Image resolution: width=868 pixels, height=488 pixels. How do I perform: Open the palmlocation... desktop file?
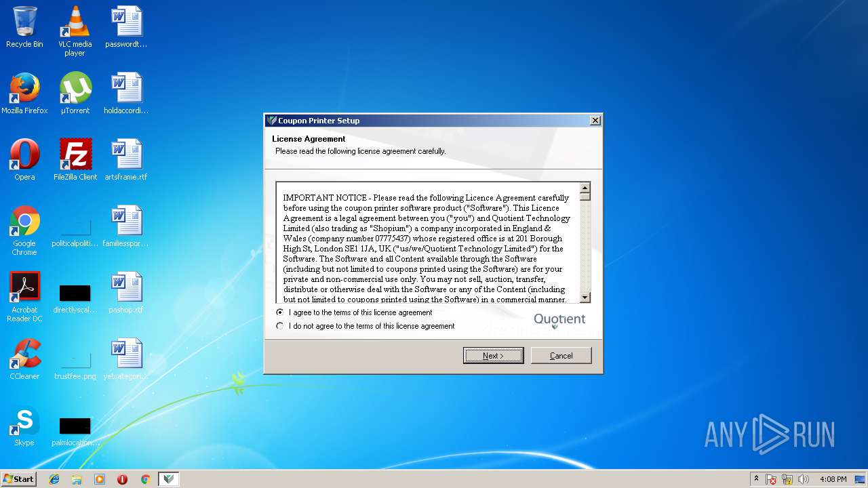tap(75, 431)
